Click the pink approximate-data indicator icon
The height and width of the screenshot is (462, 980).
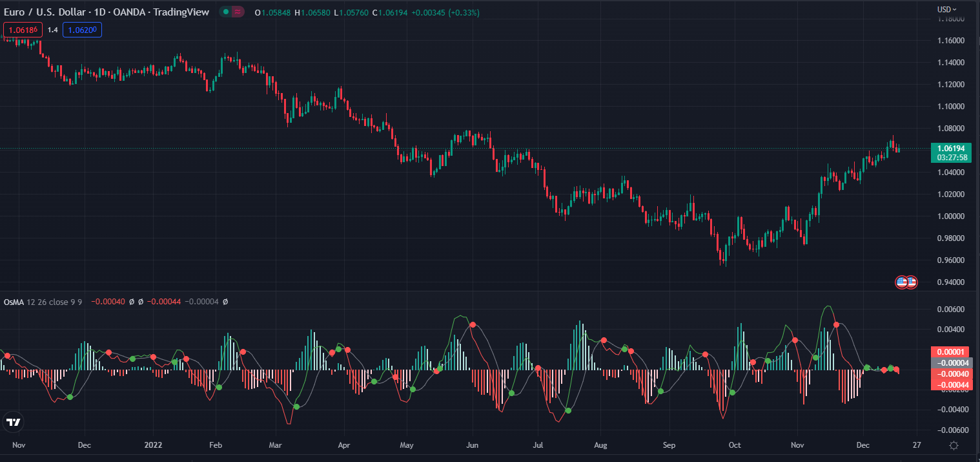click(x=237, y=12)
